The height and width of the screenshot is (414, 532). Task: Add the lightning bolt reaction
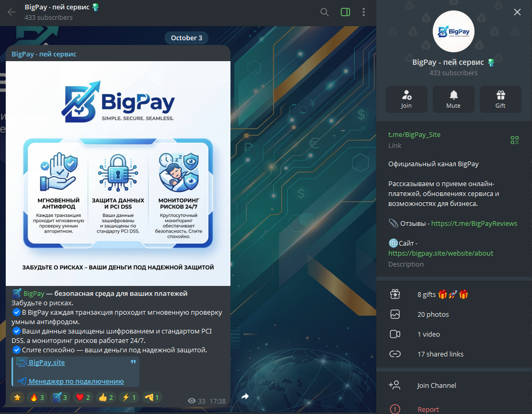129,397
